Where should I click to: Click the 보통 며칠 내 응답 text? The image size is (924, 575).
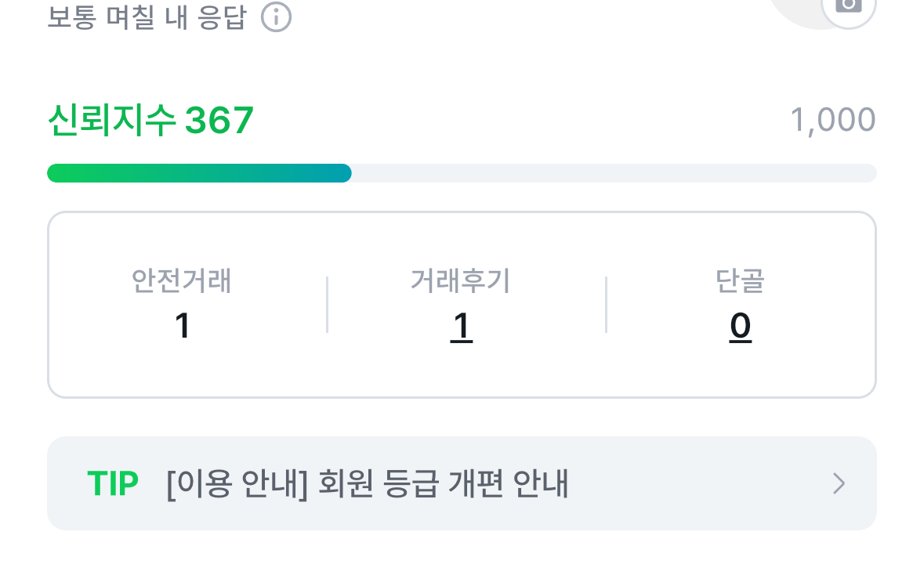[147, 16]
